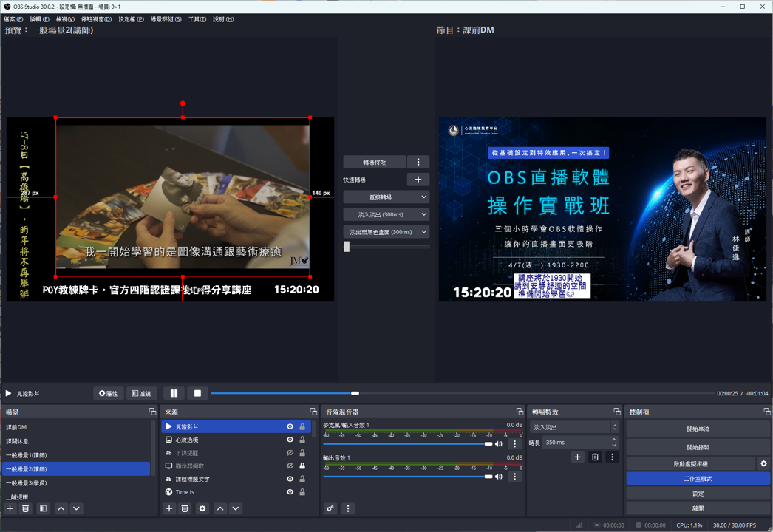773x532 pixels.
Task: Remove the selected source with trash icon
Action: [185, 508]
